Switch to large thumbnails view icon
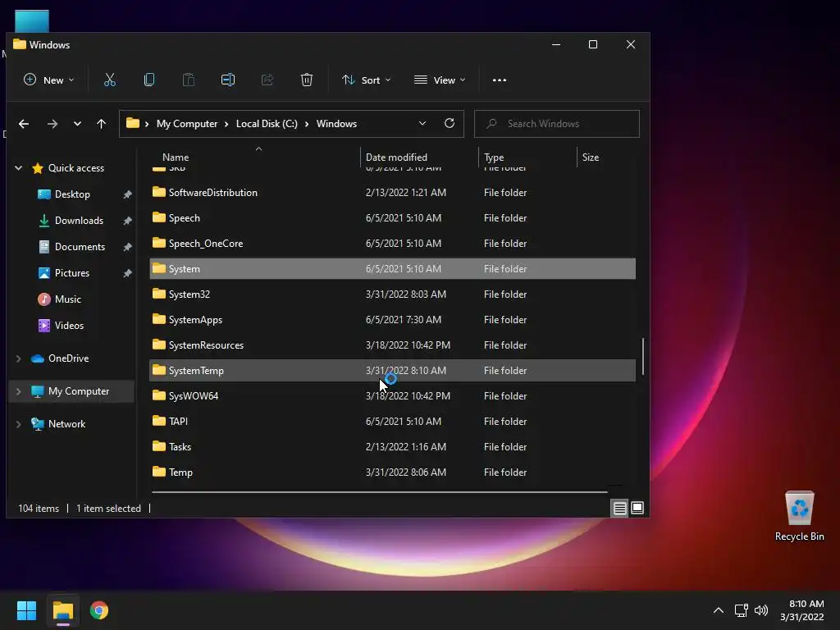 coord(637,508)
